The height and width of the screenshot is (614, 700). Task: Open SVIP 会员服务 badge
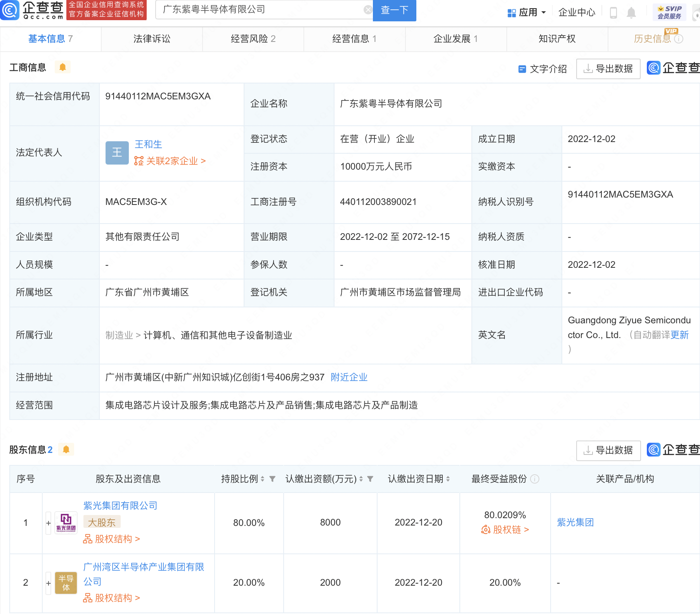pos(669,12)
